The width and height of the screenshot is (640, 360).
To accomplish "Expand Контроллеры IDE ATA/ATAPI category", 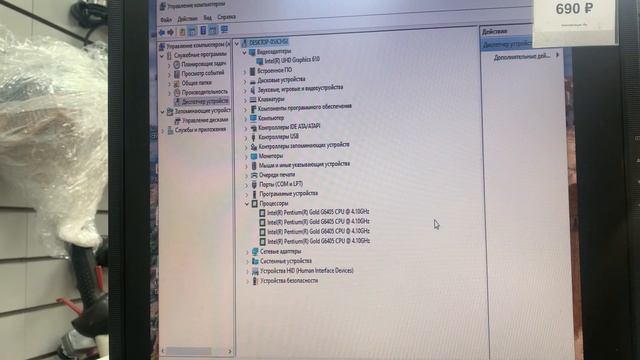I will pyautogui.click(x=246, y=128).
